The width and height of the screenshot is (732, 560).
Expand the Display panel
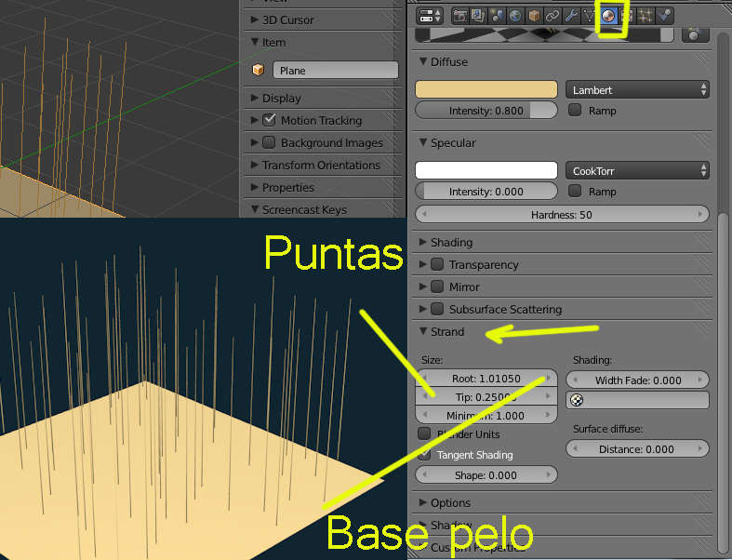(255, 98)
